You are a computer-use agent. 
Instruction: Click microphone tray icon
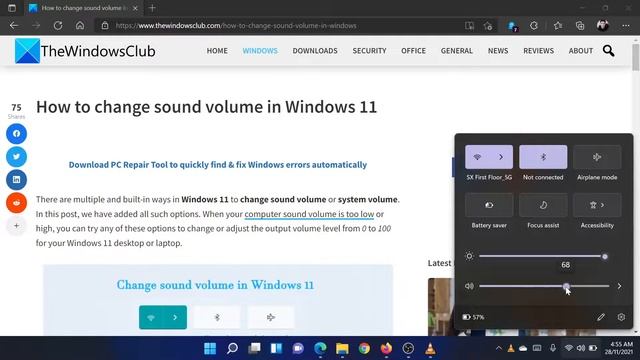[553, 348]
